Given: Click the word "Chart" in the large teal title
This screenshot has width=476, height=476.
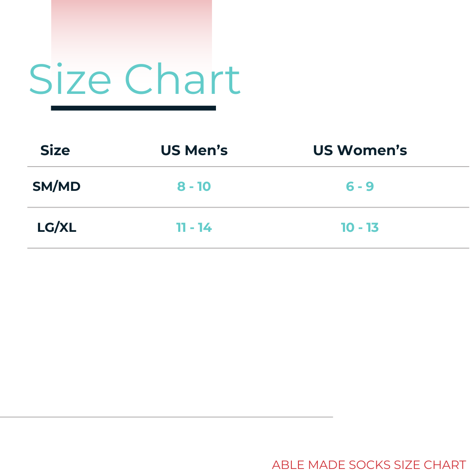Looking at the screenshot, I should [182, 79].
